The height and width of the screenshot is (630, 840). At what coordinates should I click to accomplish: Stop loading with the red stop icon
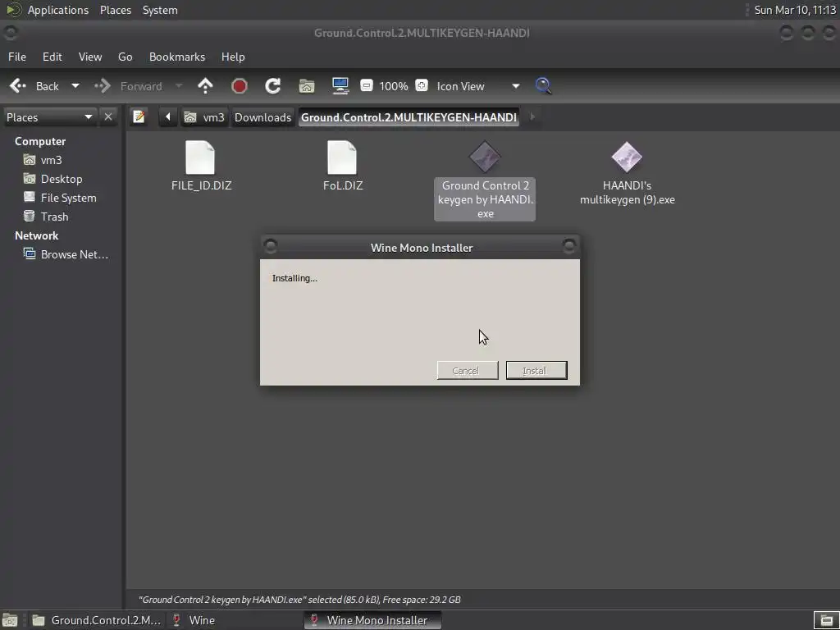click(239, 86)
